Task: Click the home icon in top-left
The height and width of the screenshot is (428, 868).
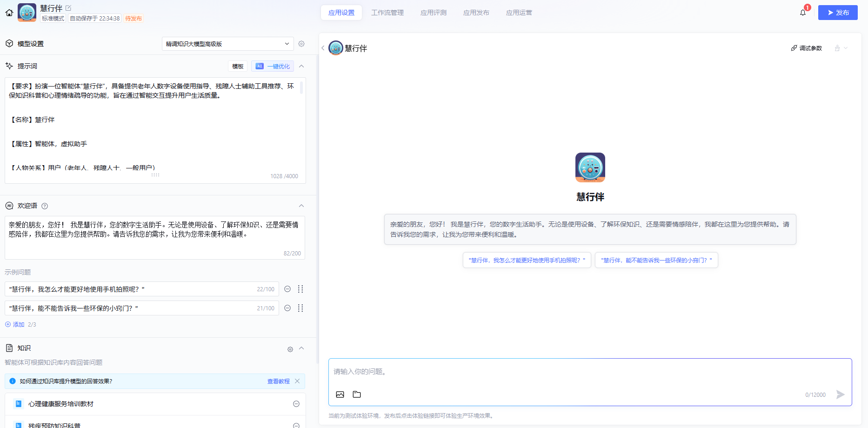Action: (9, 13)
